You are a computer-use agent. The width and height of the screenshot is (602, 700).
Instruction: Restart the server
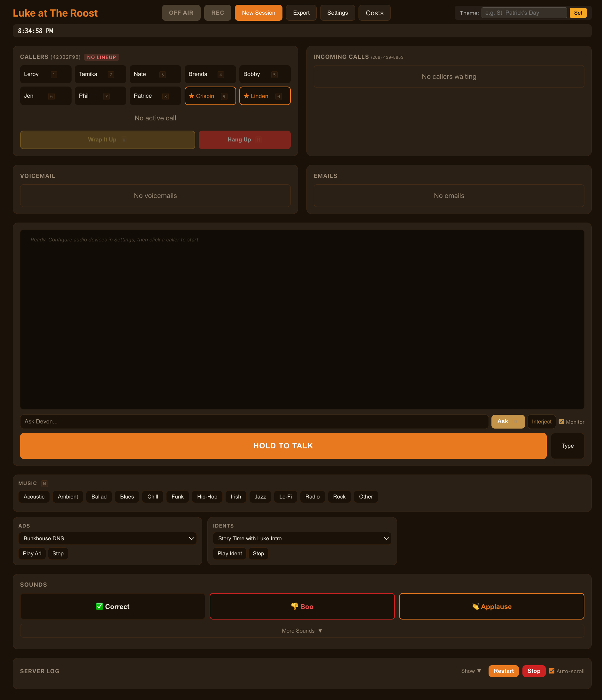tap(503, 671)
